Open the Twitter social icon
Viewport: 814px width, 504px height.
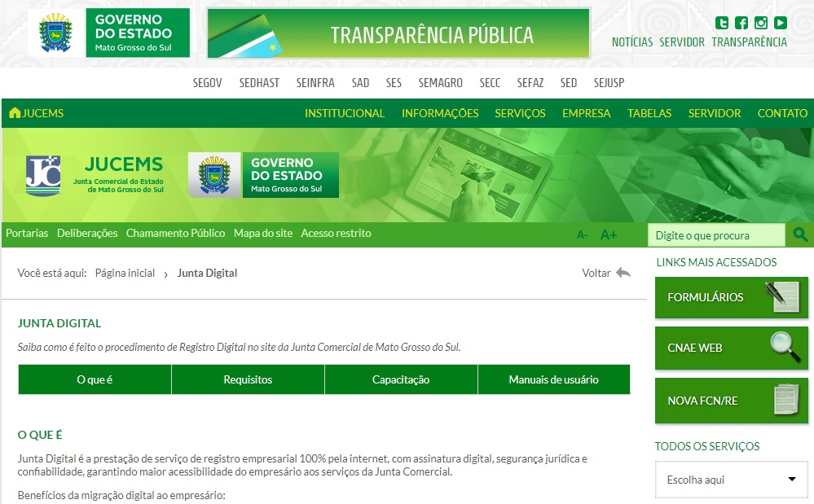click(x=722, y=23)
